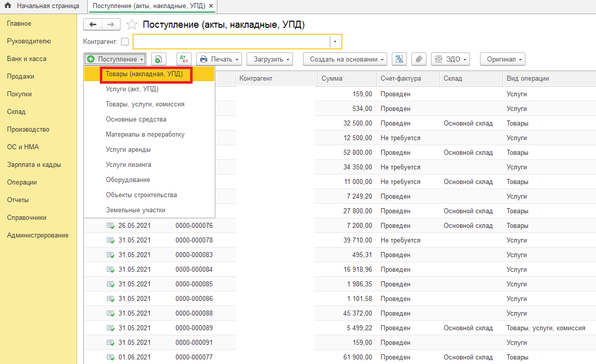Close the Поступление (акты, накладные, УПД) tab
Image resolution: width=596 pixels, height=364 pixels.
click(x=211, y=6)
